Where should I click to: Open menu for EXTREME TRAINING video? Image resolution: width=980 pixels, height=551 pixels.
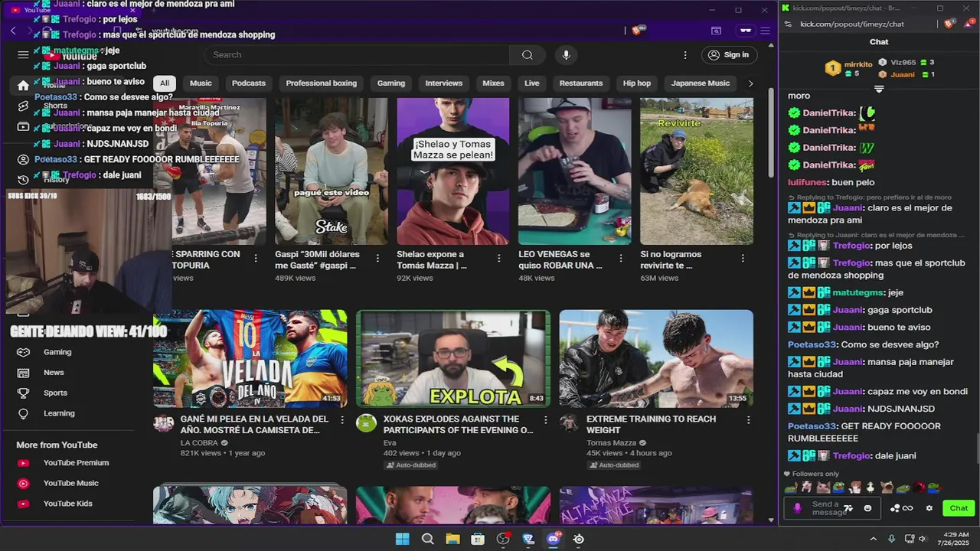748,420
